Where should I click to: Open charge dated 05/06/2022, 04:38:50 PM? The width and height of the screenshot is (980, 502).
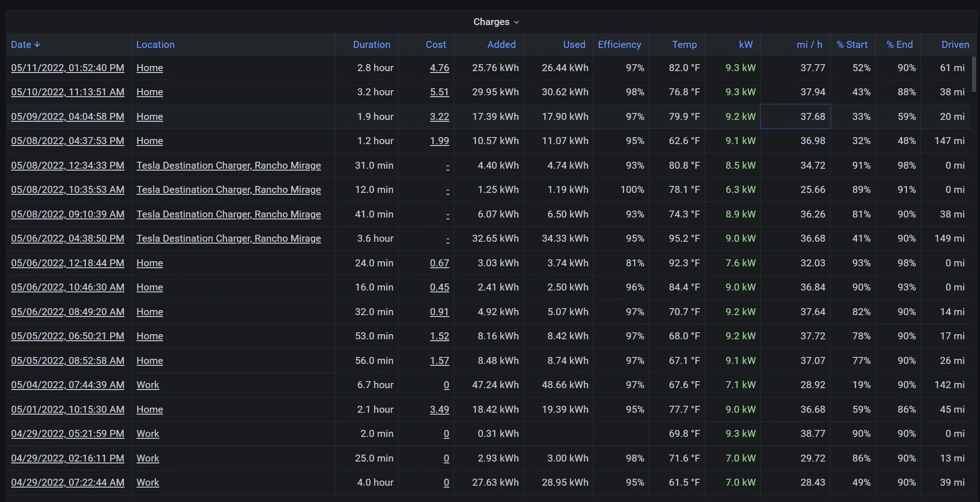(x=68, y=238)
